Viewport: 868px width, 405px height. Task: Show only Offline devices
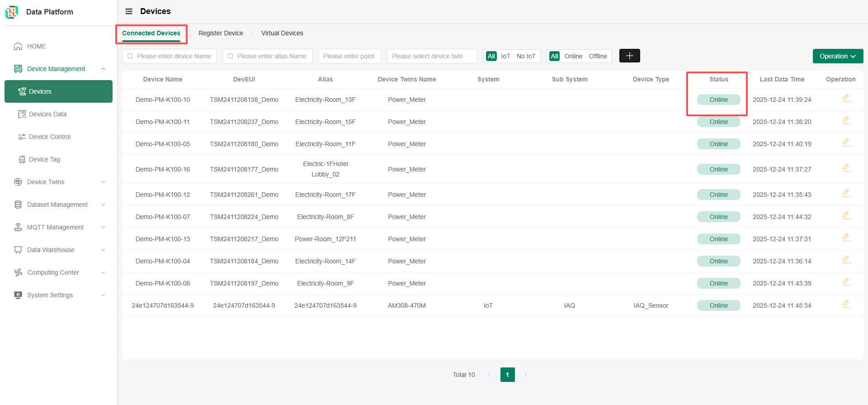tap(598, 56)
